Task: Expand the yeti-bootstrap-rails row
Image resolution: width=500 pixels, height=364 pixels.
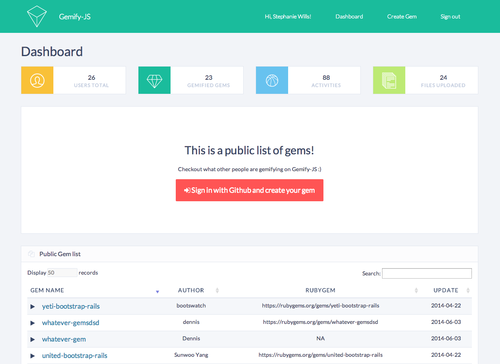Action: [x=32, y=306]
